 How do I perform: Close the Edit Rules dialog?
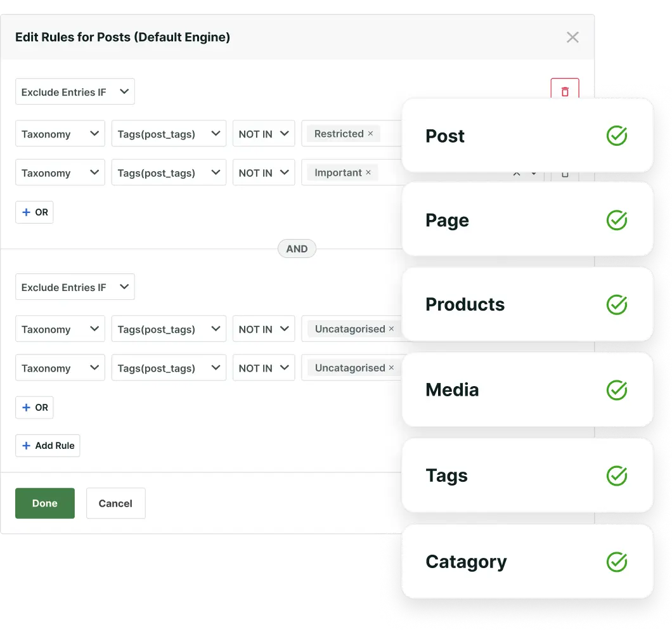(572, 37)
